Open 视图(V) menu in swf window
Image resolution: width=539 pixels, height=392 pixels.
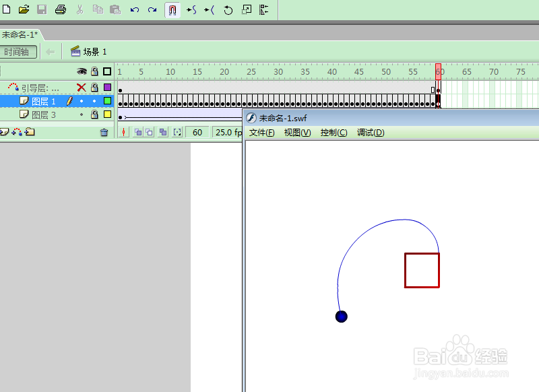pyautogui.click(x=298, y=133)
